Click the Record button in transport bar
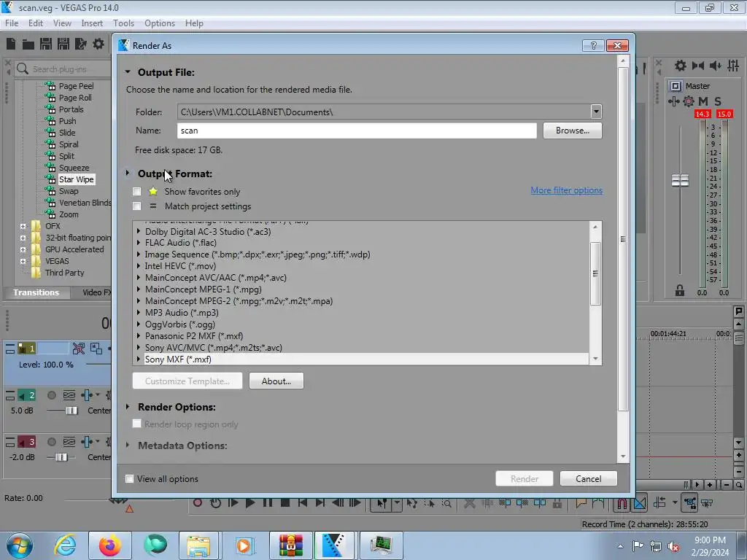 [x=198, y=503]
